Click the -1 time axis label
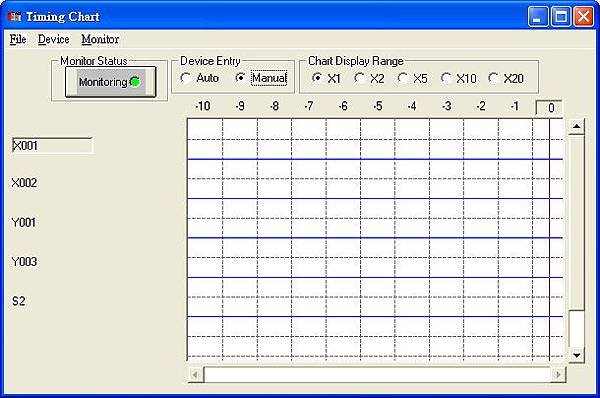 pos(515,106)
